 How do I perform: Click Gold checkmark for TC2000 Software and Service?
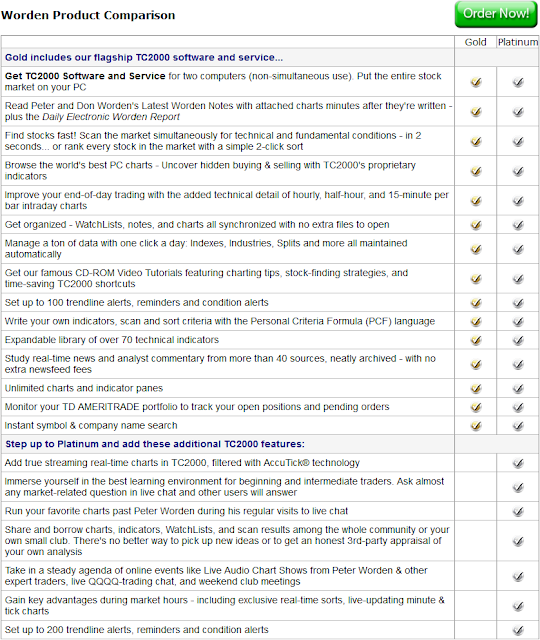pos(476,82)
